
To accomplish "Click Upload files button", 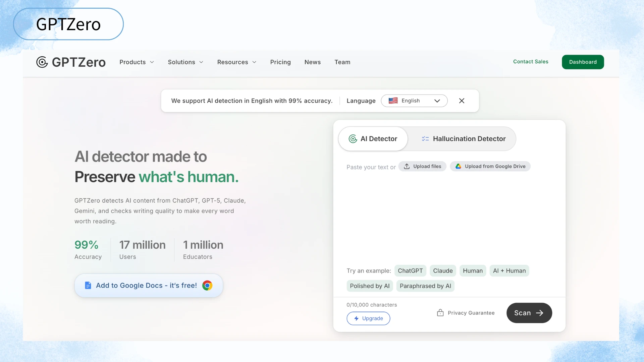I will [422, 166].
